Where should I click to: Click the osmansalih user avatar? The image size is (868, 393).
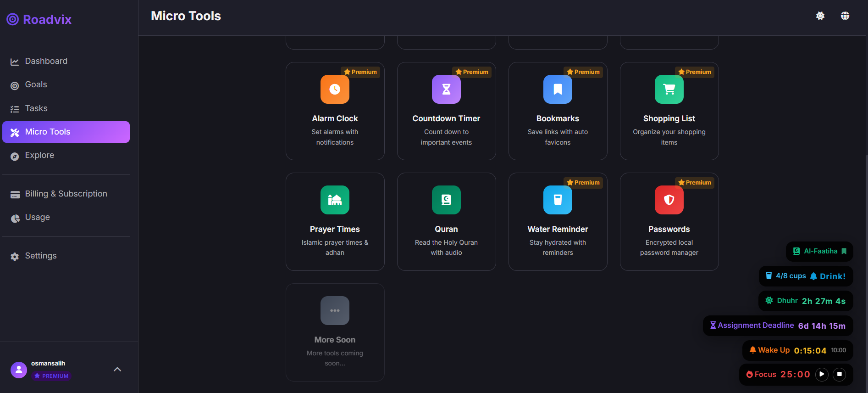coord(19,370)
